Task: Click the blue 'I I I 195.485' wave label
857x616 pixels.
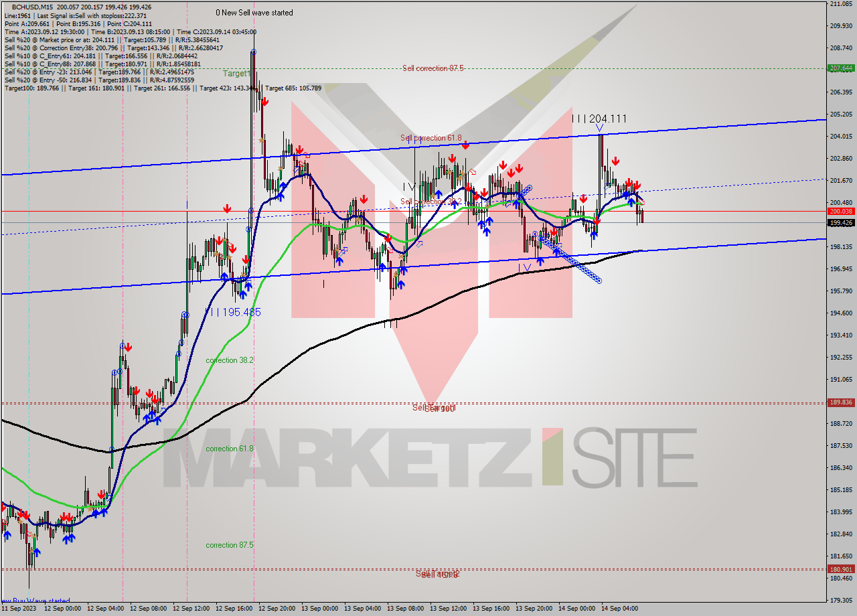Action: tap(233, 312)
